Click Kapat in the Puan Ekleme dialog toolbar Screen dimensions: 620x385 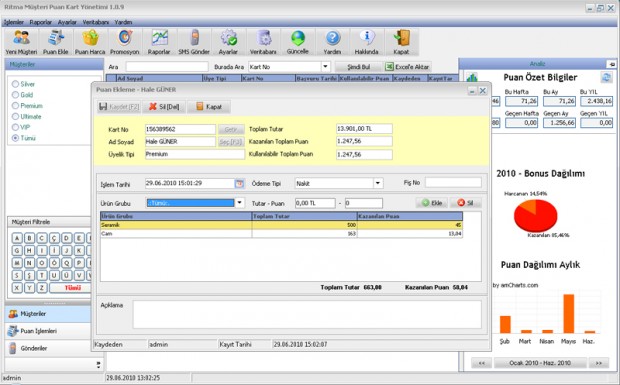pyautogui.click(x=209, y=107)
